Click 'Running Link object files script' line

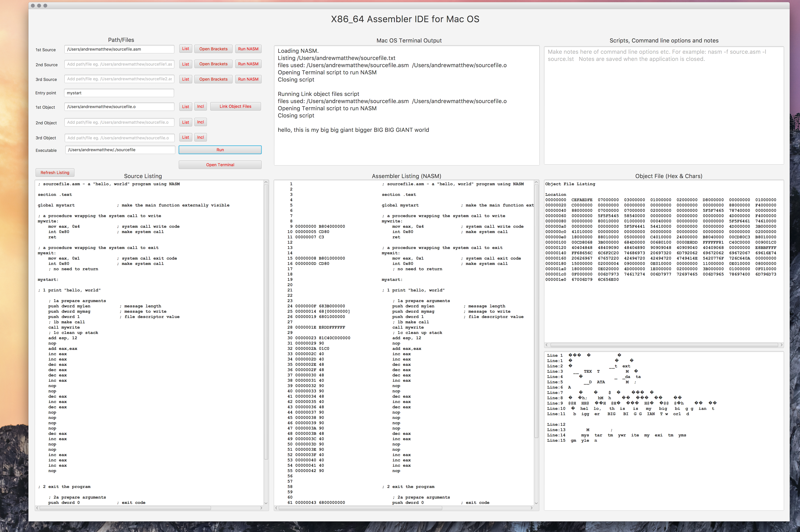click(318, 94)
